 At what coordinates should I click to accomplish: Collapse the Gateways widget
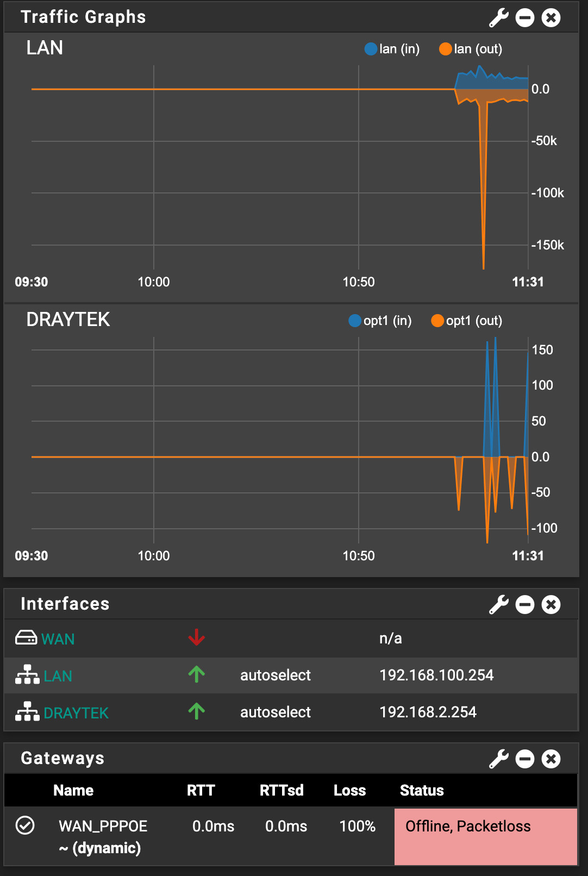[x=525, y=759]
